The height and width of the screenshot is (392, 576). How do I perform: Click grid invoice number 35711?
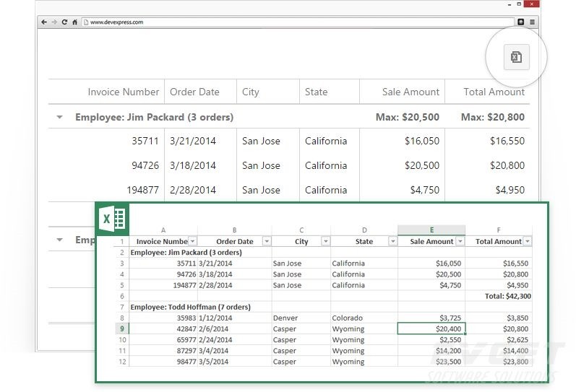coord(145,141)
